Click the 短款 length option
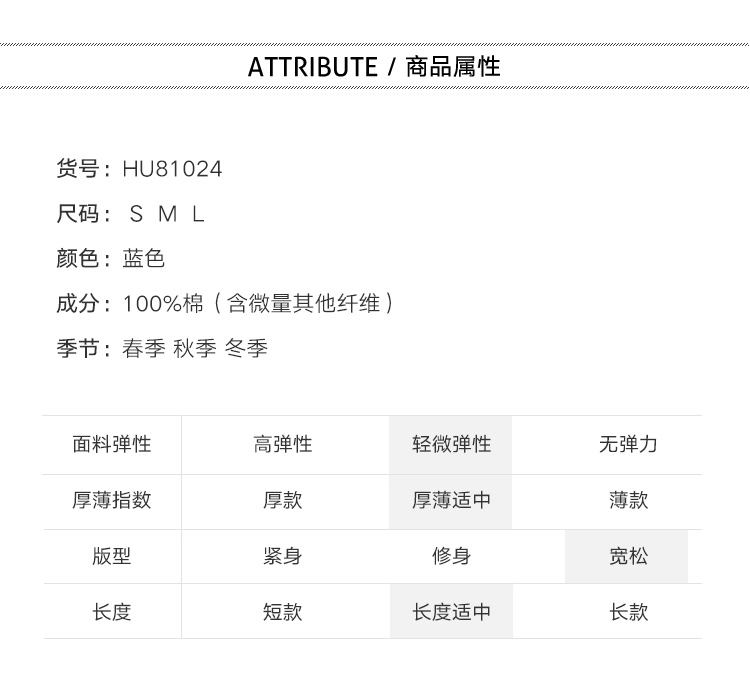The width and height of the screenshot is (750, 682). [x=283, y=612]
